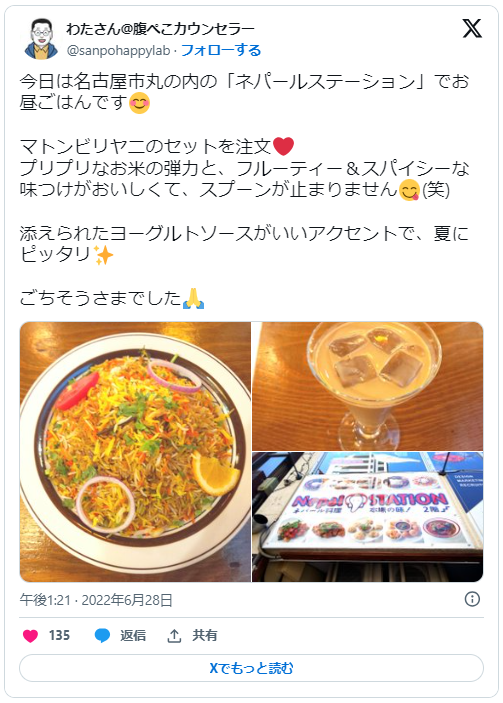The width and height of the screenshot is (503, 703).
Task: Click the ごちそうさまでした closing text line
Action: coord(112,298)
